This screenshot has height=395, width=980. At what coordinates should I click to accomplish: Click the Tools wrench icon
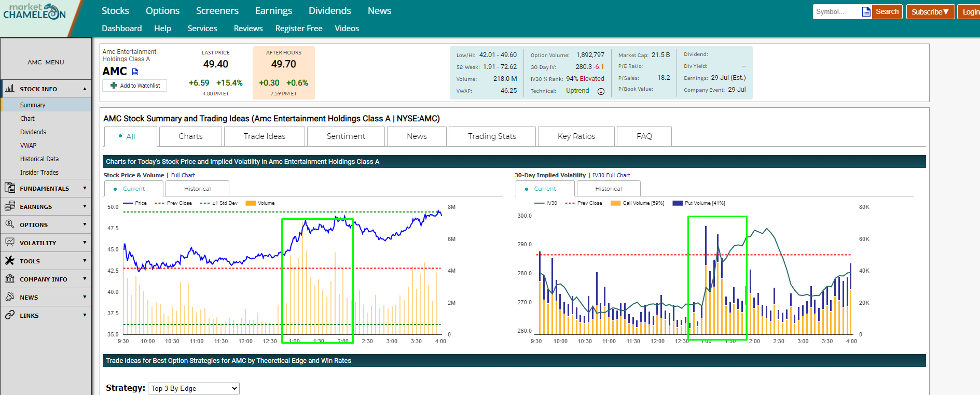coord(10,260)
